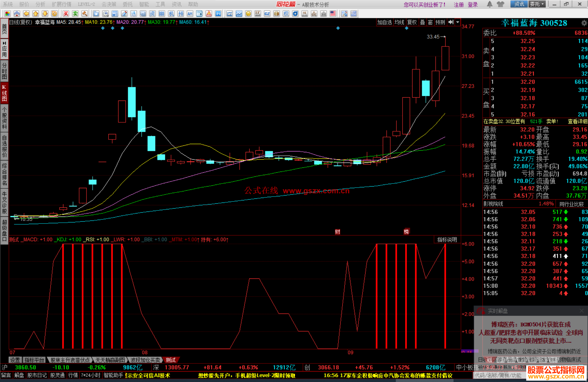Switch to 综合排名 sidebar tab
588x382 pixels.
pyautogui.click(x=4, y=174)
